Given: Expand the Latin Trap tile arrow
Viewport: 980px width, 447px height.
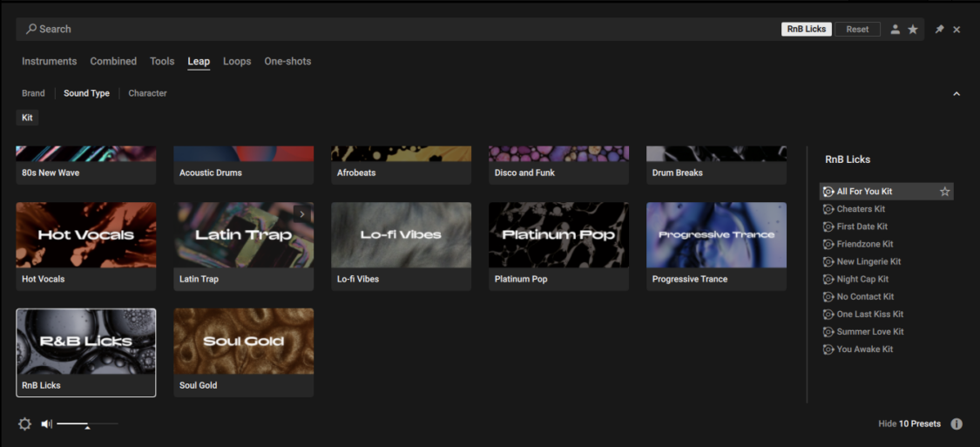Looking at the screenshot, I should (302, 213).
